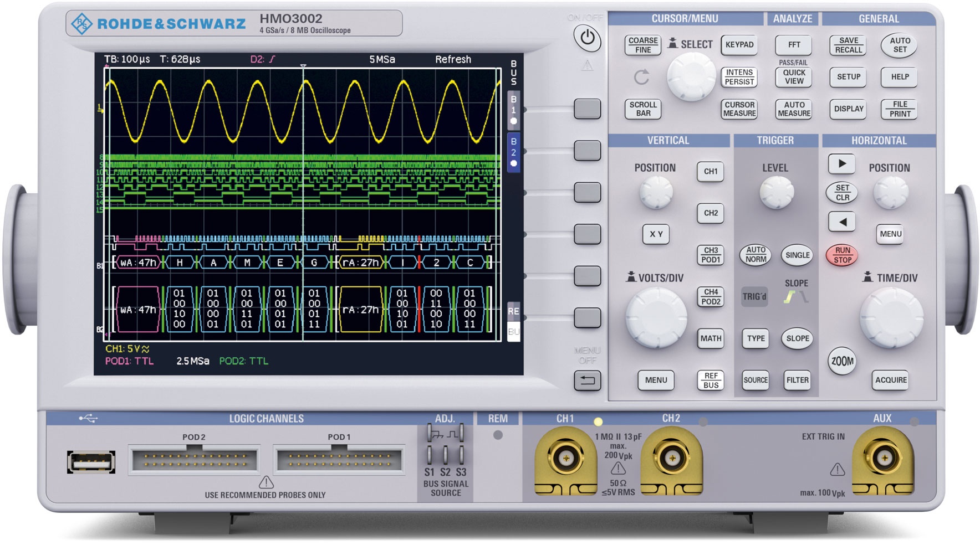The image size is (980, 545).
Task: Switch trigger mode with AUTO/NORM
Action: coord(755,255)
